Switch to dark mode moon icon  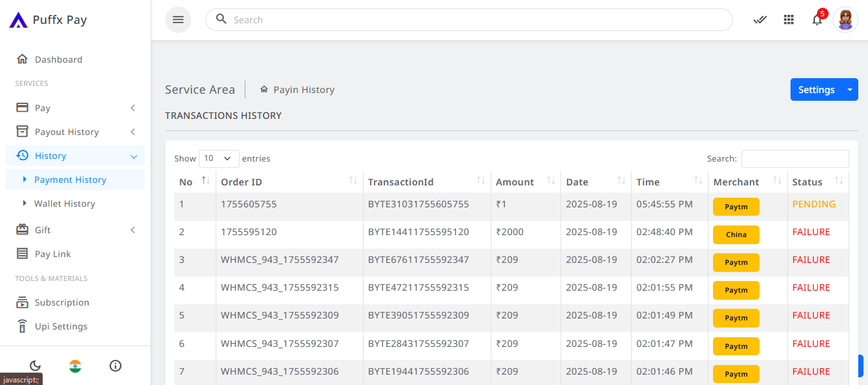36,366
